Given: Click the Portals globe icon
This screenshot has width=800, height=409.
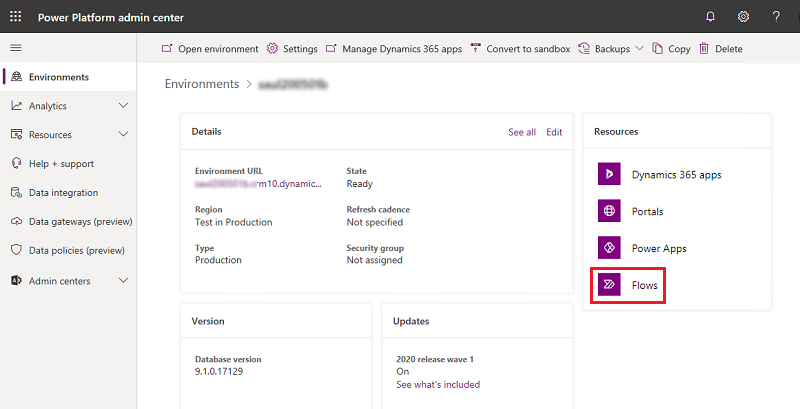Looking at the screenshot, I should click(x=609, y=211).
